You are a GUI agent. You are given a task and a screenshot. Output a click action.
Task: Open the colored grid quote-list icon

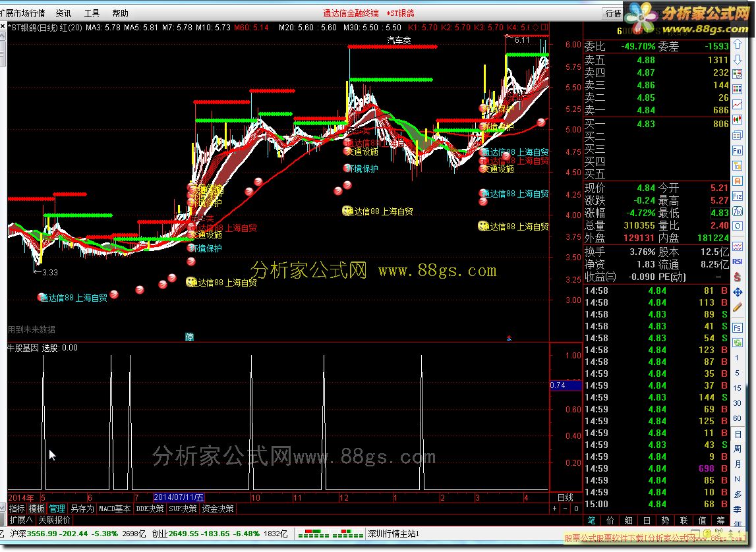(737, 89)
